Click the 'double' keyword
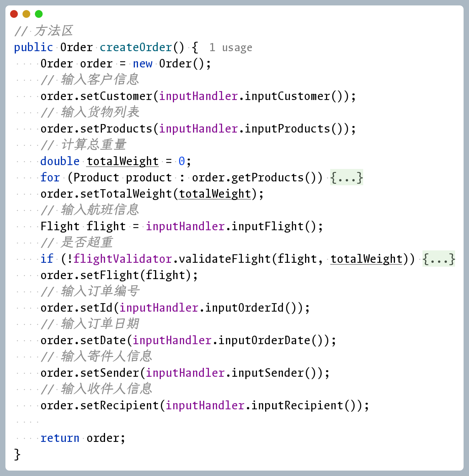 point(60,161)
